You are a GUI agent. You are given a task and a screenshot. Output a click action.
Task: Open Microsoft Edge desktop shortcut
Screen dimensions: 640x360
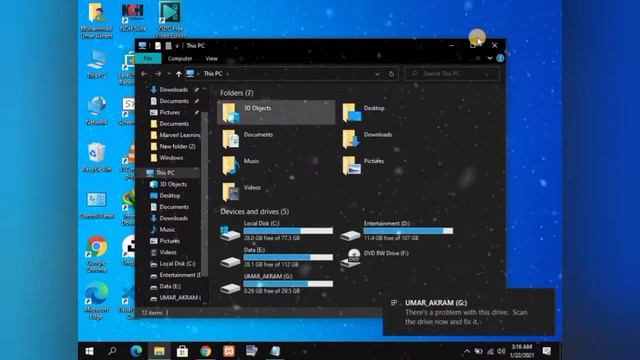click(x=97, y=301)
